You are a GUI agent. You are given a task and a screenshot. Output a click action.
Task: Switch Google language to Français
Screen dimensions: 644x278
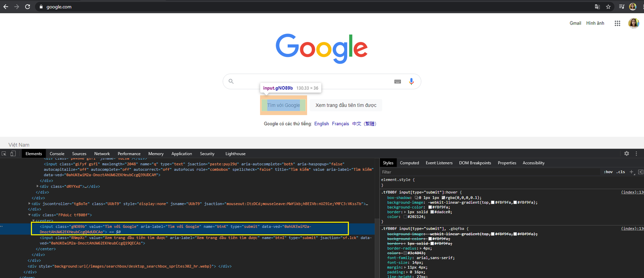coord(340,124)
